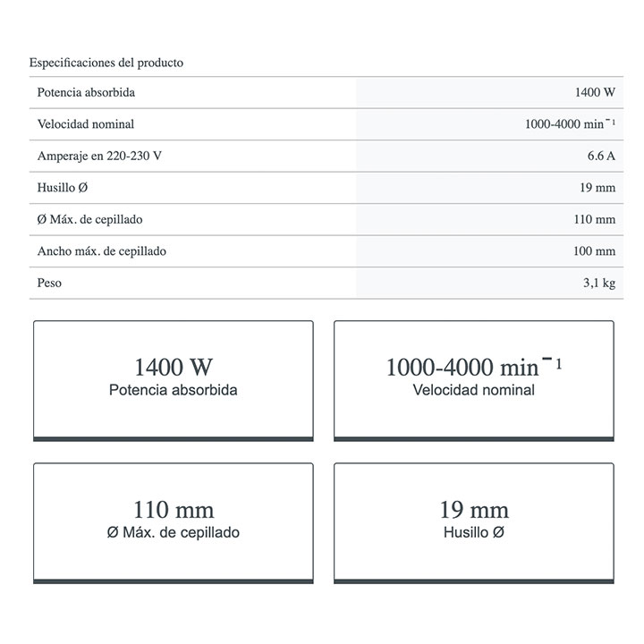Click the large 110 mm highlight card

point(174,521)
